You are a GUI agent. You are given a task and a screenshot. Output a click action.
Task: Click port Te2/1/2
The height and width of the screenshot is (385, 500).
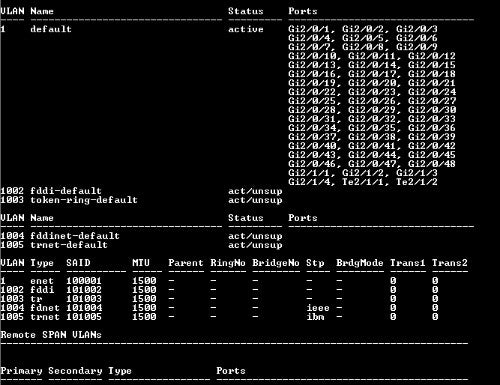click(417, 182)
